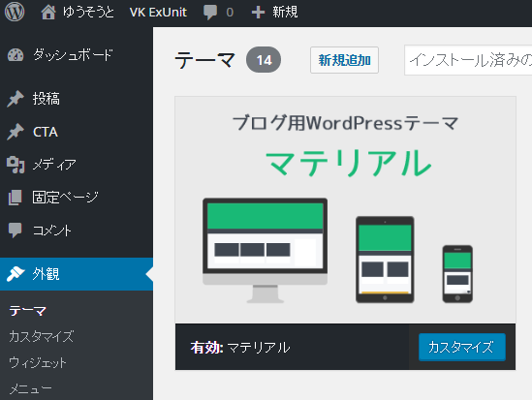Click the 新規追加 button
532x400 pixels.
[x=344, y=60]
